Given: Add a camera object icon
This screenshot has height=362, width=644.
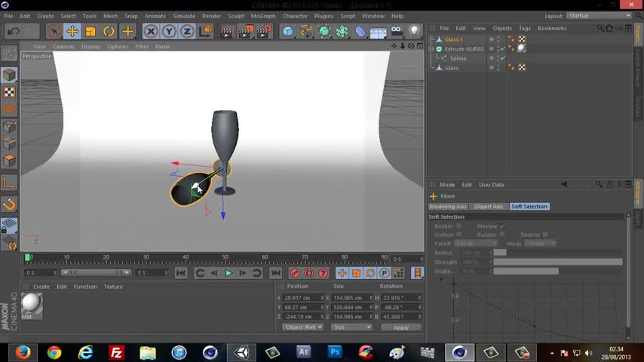Looking at the screenshot, I should (x=397, y=31).
